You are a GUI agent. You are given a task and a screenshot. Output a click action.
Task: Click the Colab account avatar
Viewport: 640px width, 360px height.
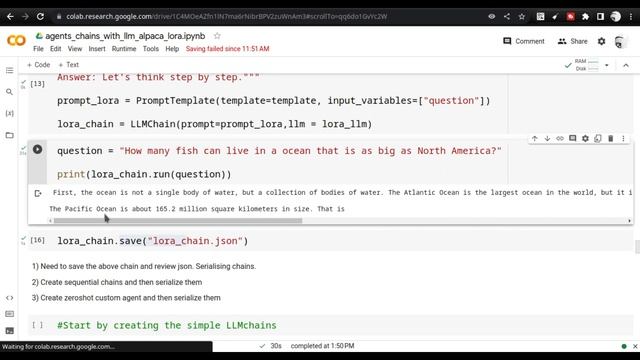point(619,41)
